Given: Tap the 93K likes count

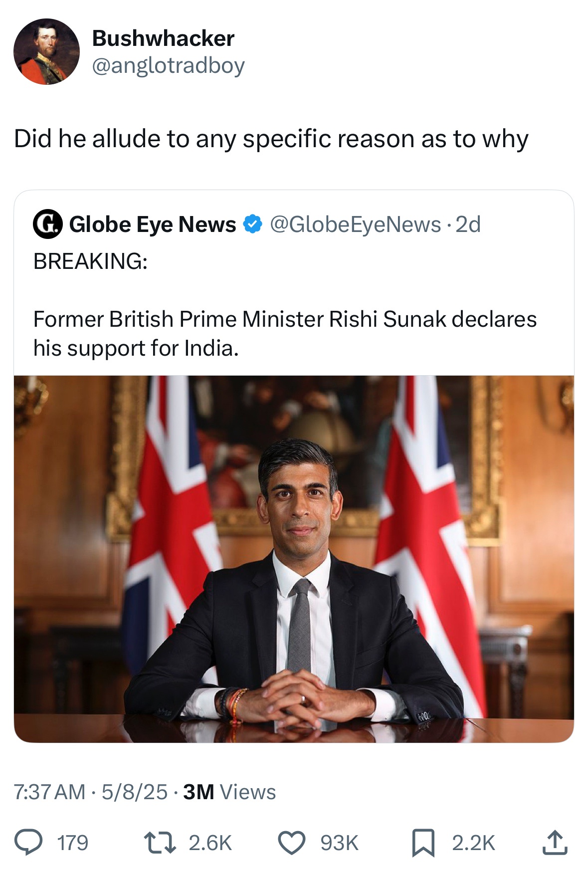Looking at the screenshot, I should [339, 843].
